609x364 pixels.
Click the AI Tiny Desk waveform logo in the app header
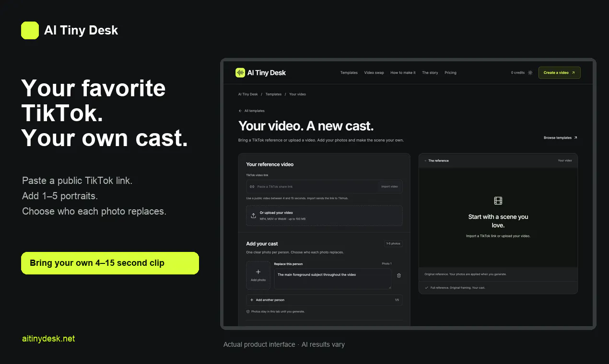(x=240, y=73)
